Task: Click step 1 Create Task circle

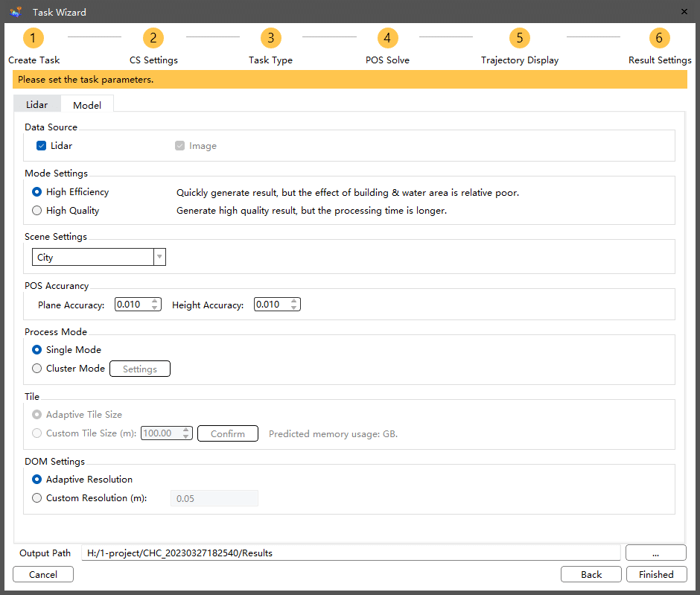Action: click(34, 38)
